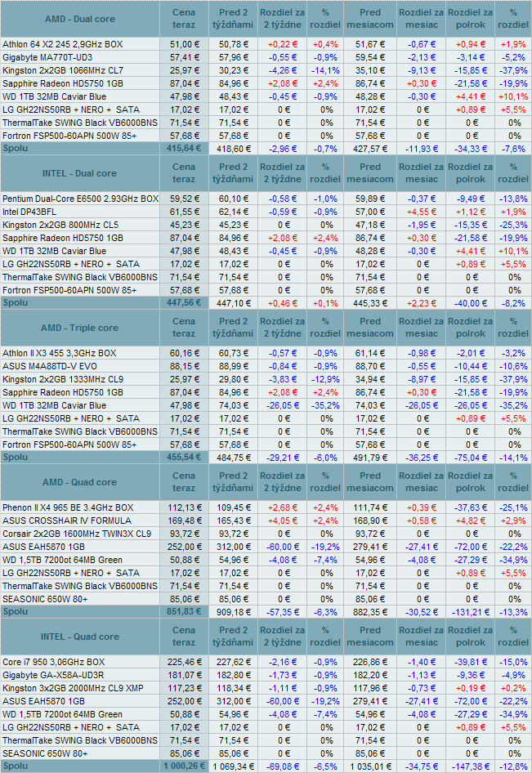This screenshot has height=773, width=532.
Task: Click the AMD Triple core total "455,54 €"
Action: coord(184,457)
